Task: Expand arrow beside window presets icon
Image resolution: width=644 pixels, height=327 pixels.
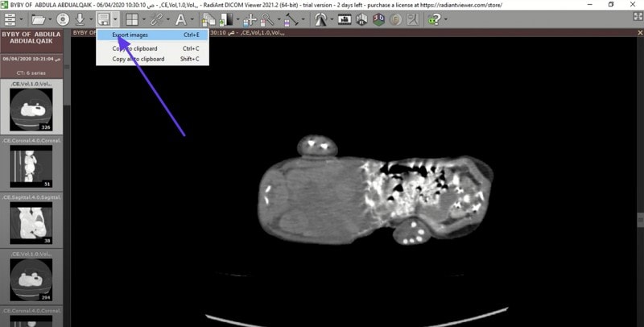Action: pyautogui.click(x=332, y=19)
